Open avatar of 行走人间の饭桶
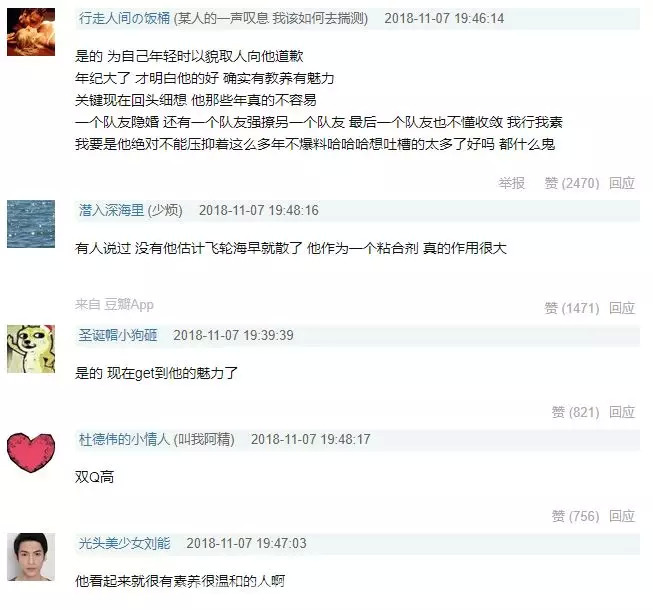Image resolution: width=653 pixels, height=610 pixels. [31, 32]
